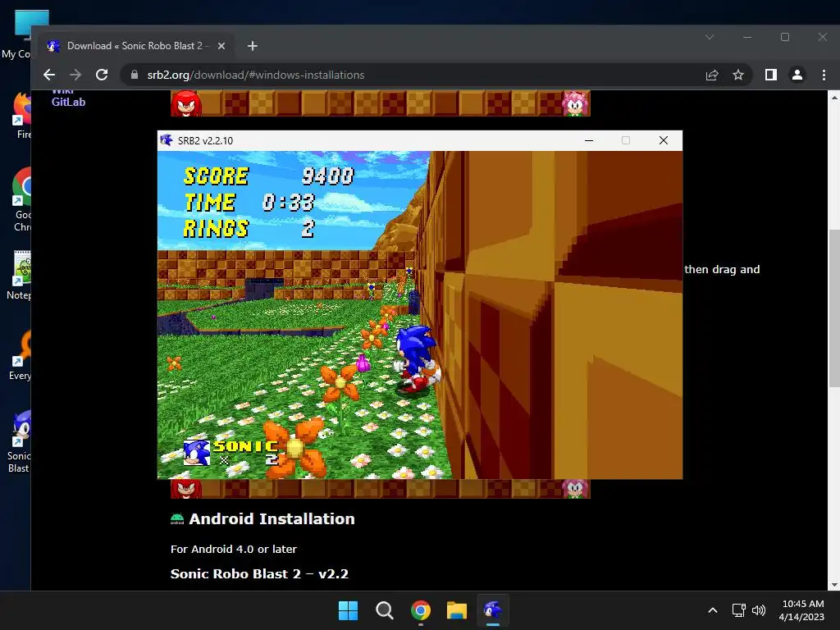Click the page vertical scrollbar thumb
The width and height of the screenshot is (840, 630).
(833, 308)
